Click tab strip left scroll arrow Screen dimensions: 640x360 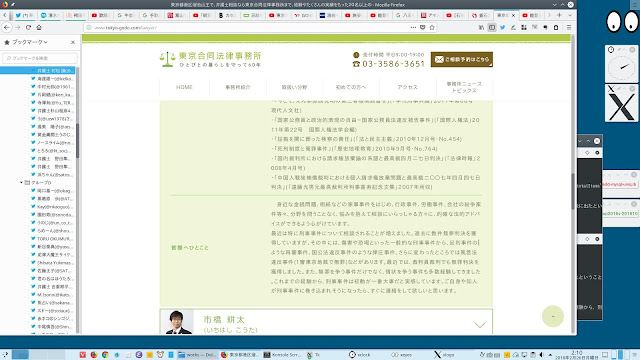4,15
